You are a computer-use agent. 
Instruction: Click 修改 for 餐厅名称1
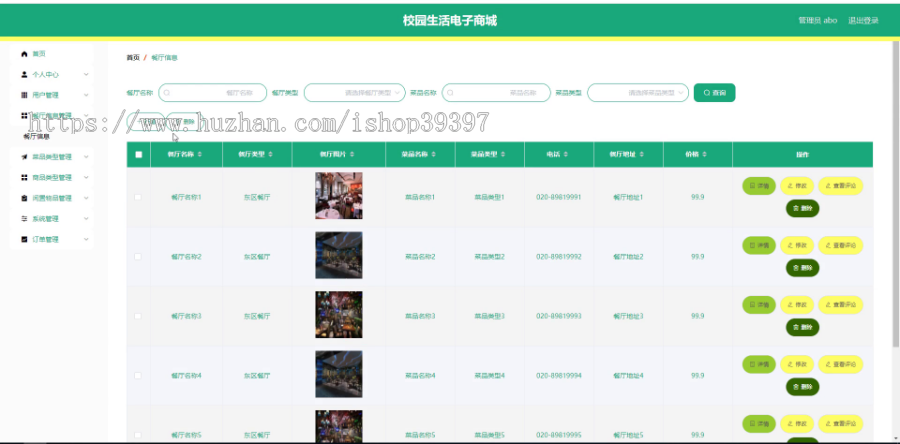(x=797, y=186)
